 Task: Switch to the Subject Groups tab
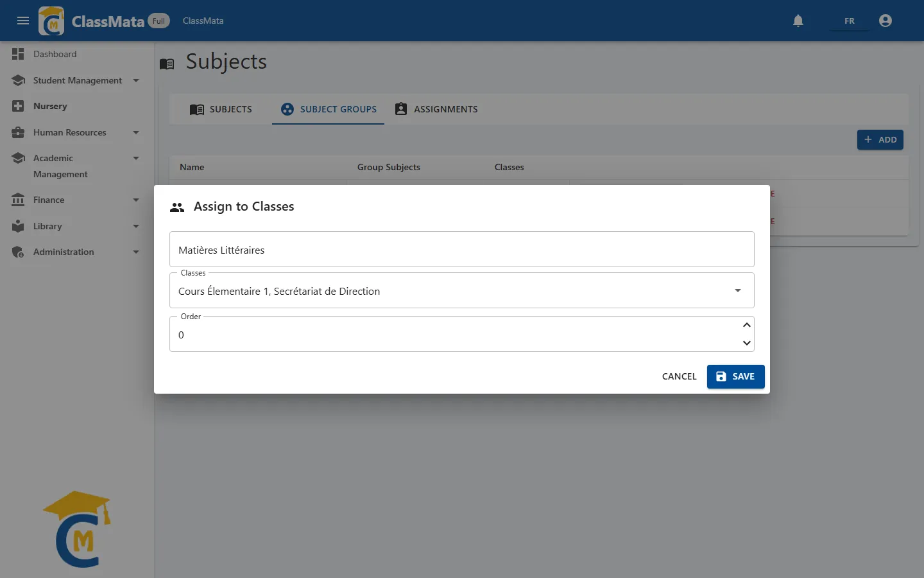click(x=329, y=109)
